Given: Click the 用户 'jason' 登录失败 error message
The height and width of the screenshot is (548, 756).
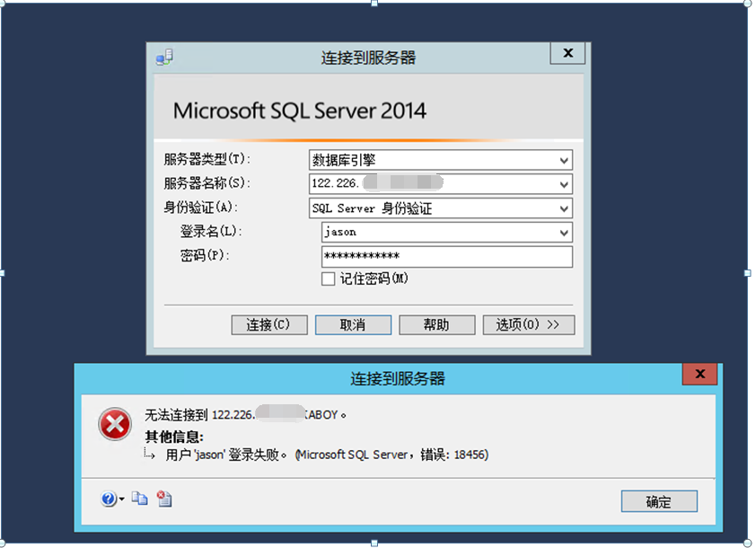Looking at the screenshot, I should pyautogui.click(x=327, y=455).
